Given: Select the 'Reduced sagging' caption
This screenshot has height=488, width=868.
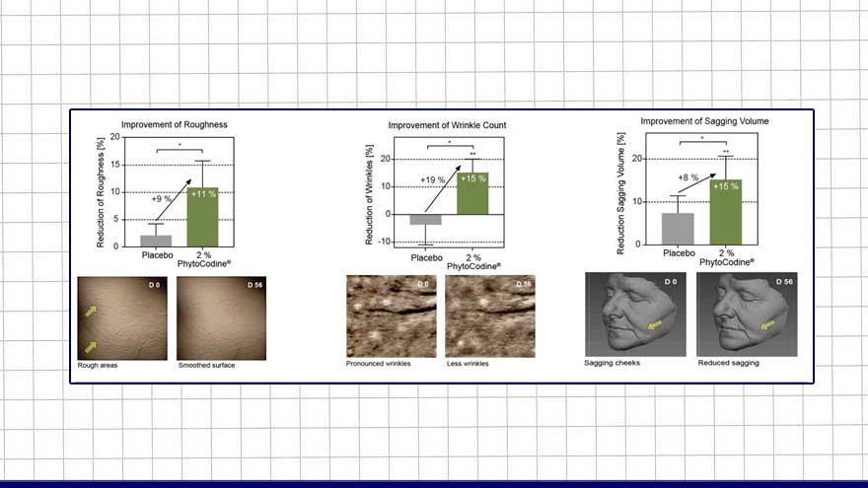Looking at the screenshot, I should click(729, 363).
